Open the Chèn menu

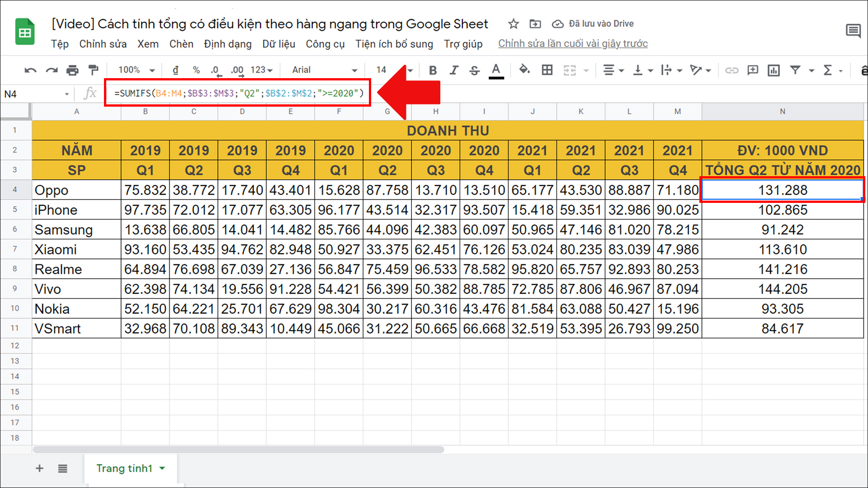[181, 44]
